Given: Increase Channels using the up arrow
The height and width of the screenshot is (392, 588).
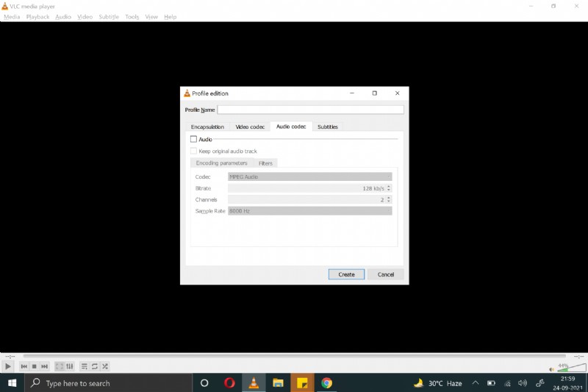Looking at the screenshot, I should click(389, 198).
